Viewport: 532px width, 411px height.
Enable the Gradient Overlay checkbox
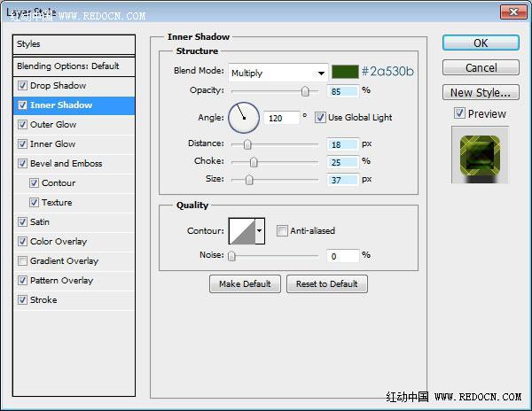[x=22, y=261]
